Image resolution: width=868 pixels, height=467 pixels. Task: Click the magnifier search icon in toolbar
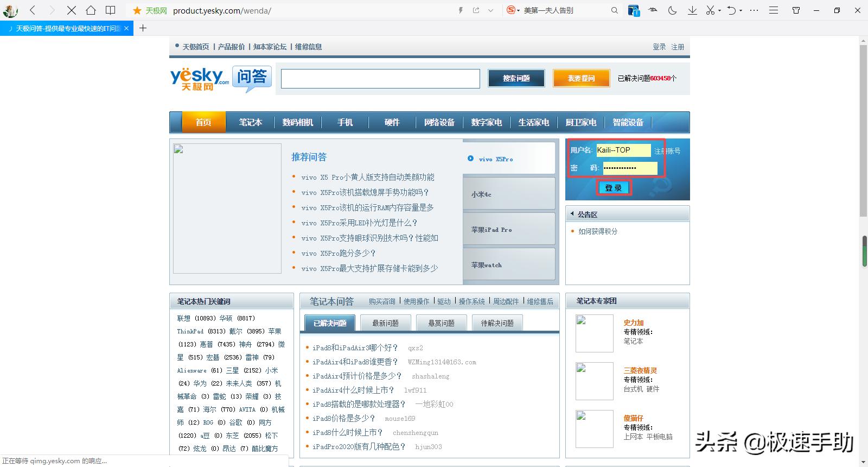[614, 10]
